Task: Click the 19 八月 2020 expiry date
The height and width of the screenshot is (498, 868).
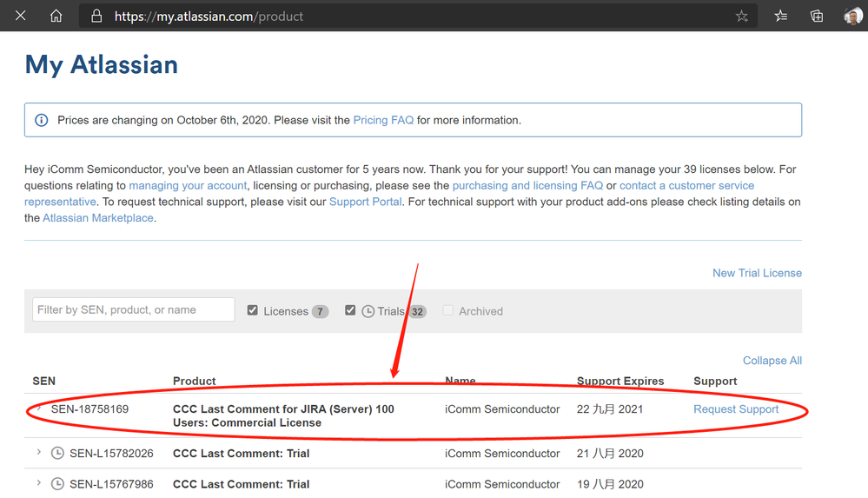Action: 610,485
